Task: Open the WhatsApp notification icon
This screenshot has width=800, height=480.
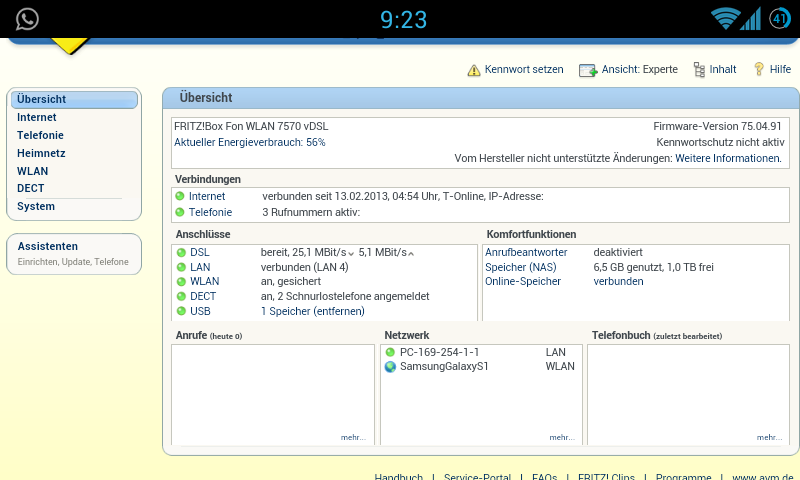Action: [x=27, y=19]
